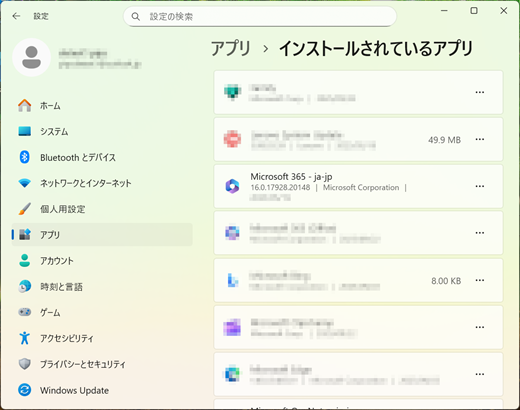Open the ゲーム settings page
This screenshot has width=520, height=410.
[x=102, y=312]
